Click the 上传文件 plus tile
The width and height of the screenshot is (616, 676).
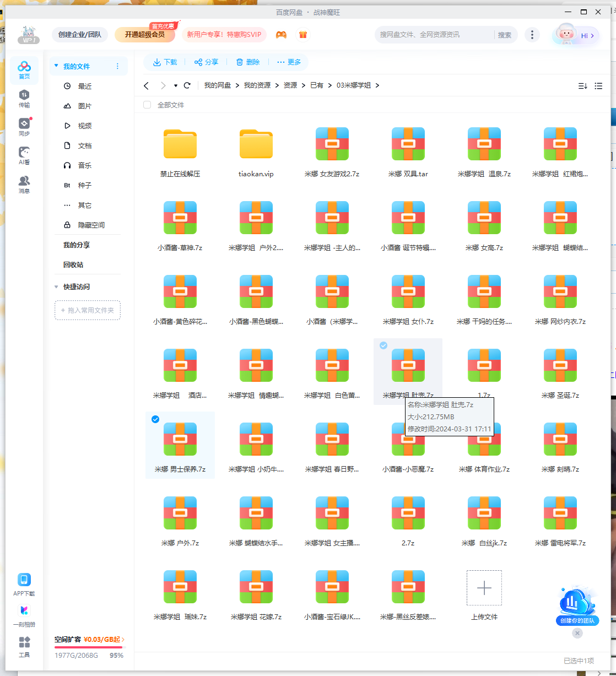pyautogui.click(x=484, y=588)
